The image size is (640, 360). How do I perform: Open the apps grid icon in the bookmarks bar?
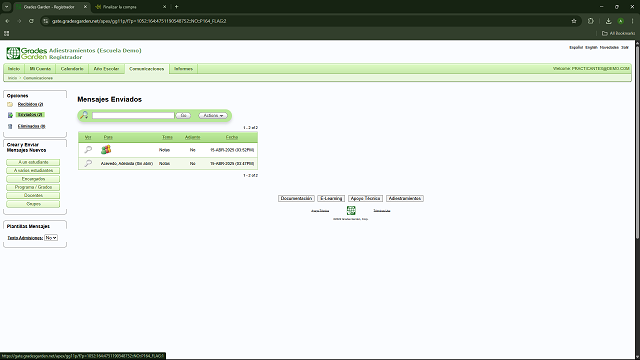tap(7, 33)
